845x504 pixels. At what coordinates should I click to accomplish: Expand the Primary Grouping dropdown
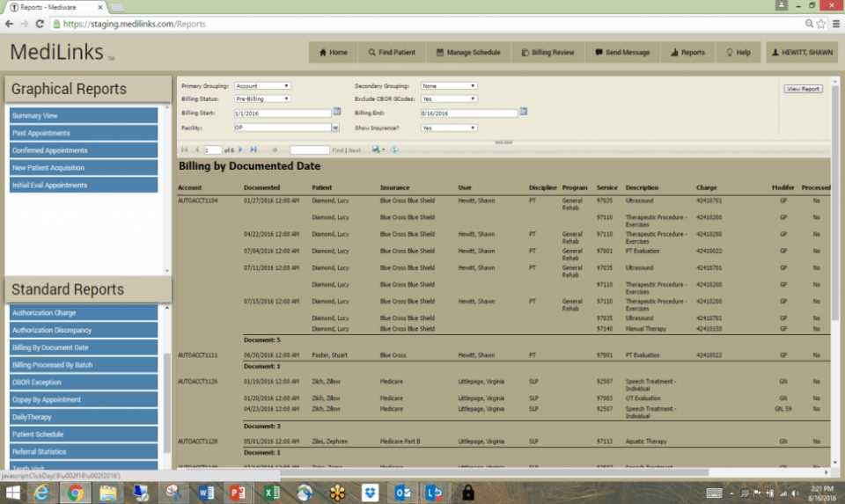[x=262, y=85]
